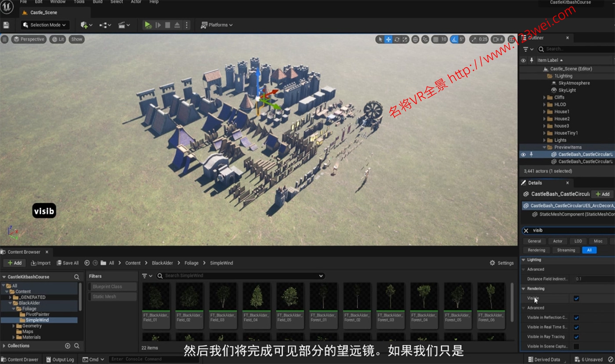Screen dimensions: 615x364
Task: Switch to the Streaming tab in Details panel
Action: (566, 249)
